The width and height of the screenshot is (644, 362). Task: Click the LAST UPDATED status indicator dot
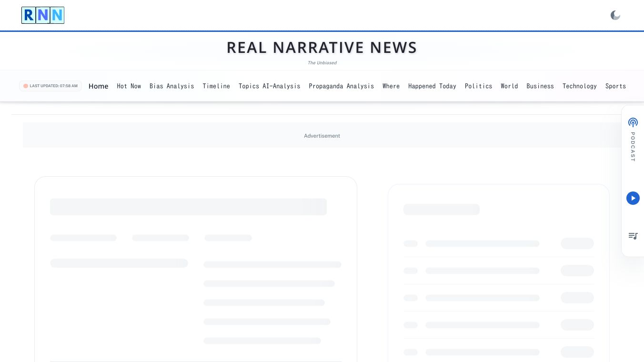tap(26, 86)
